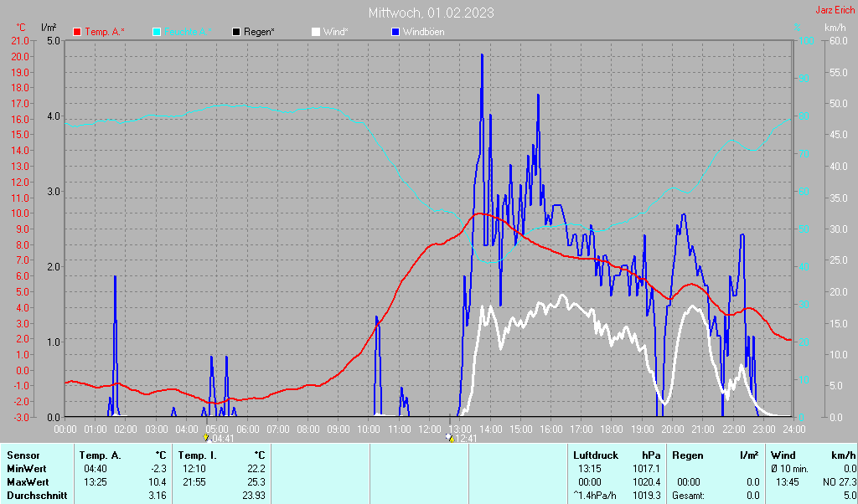This screenshot has width=858, height=504.
Task: Click the MaxWert row label
Action: 28,483
